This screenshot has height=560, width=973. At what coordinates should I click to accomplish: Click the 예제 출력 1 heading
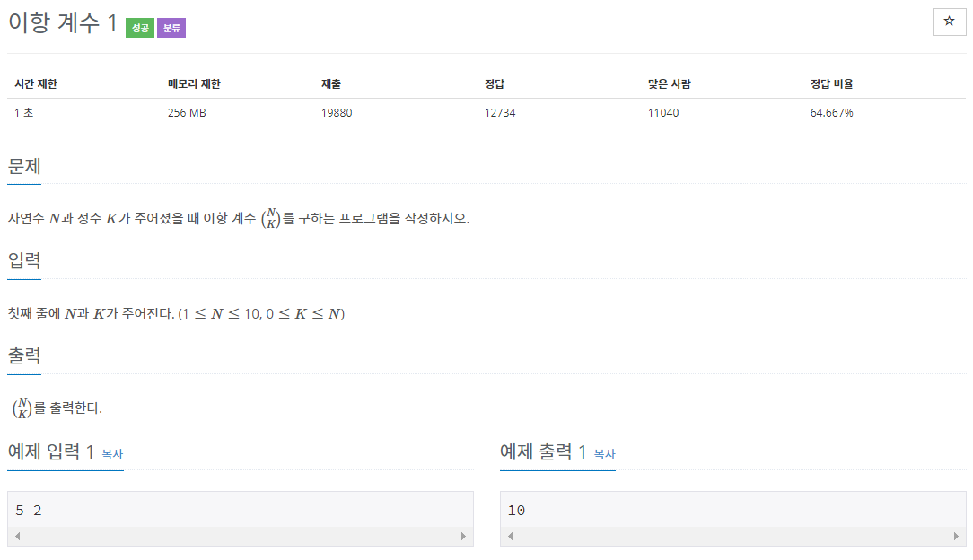(543, 452)
